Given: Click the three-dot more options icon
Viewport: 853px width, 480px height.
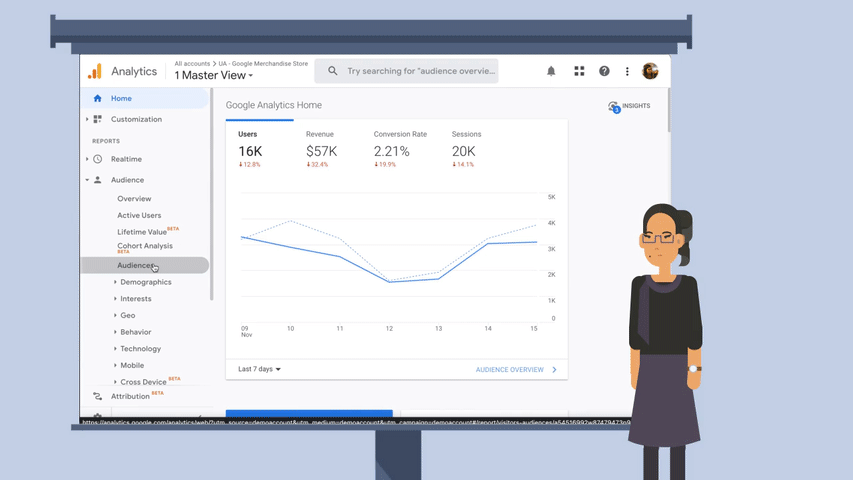Looking at the screenshot, I should tap(627, 71).
